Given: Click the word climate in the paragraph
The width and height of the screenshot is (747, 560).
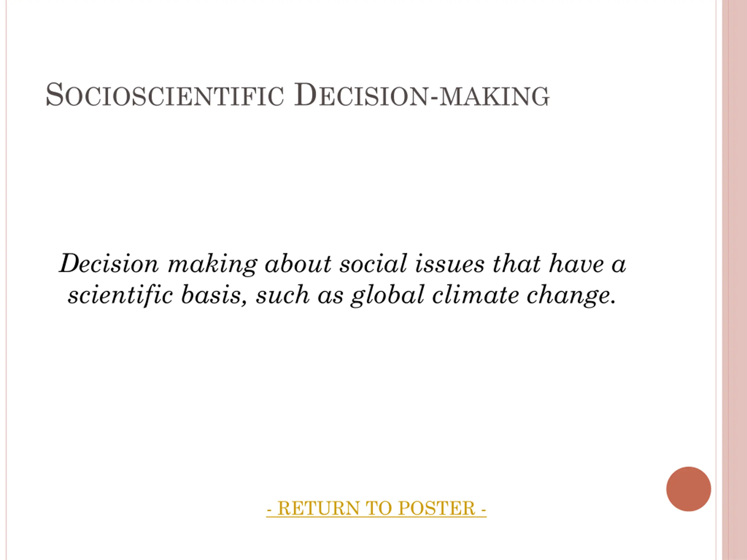Looking at the screenshot, I should (x=475, y=295).
